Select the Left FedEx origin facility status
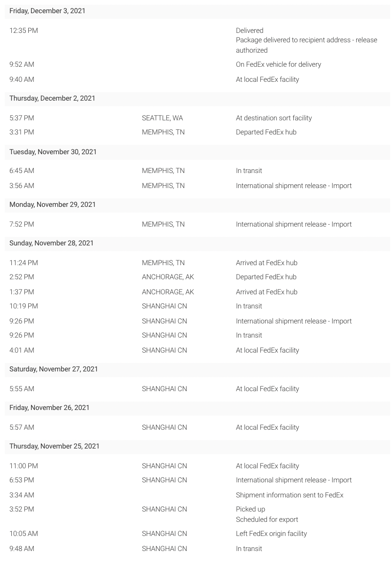The height and width of the screenshot is (567, 392). coord(271,534)
